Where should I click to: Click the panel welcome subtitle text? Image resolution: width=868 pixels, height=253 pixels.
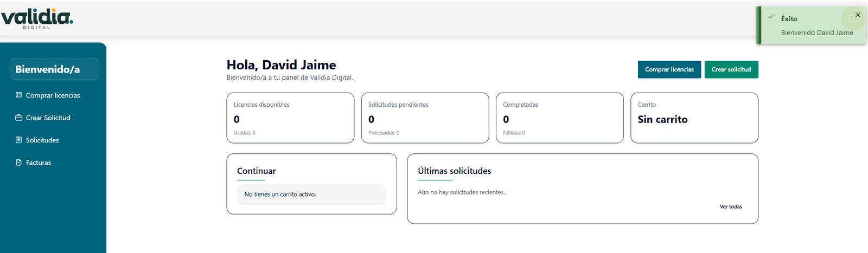click(290, 77)
